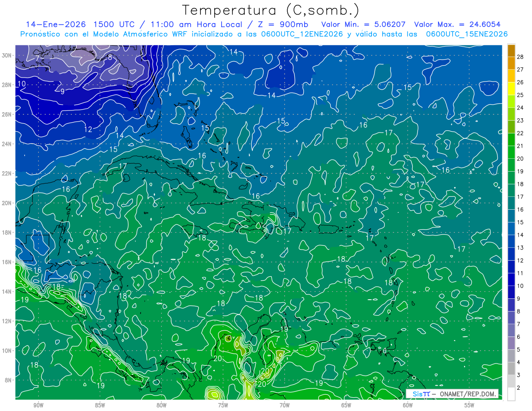Click the colorbar legend value '20'

pyautogui.click(x=520, y=158)
